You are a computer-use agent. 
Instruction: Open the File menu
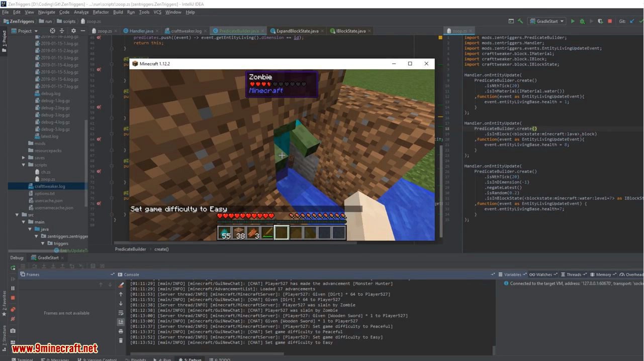coord(6,12)
